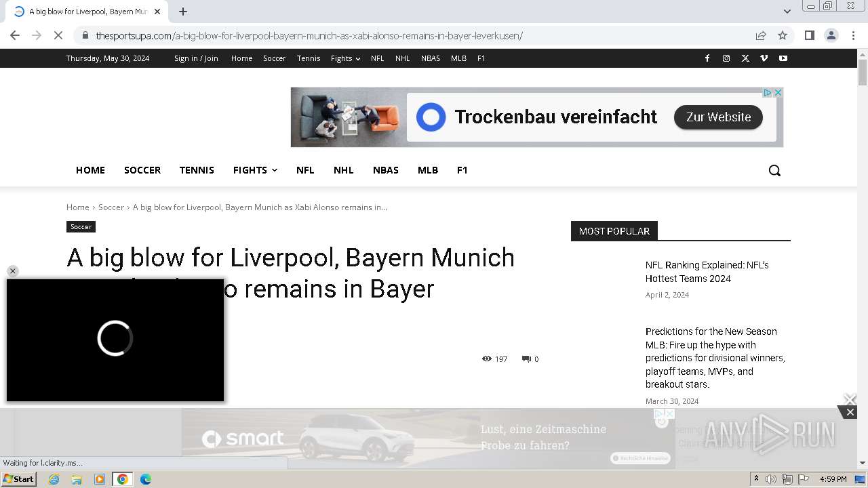Click the site search magnifier icon
868x488 pixels.
[x=774, y=170]
